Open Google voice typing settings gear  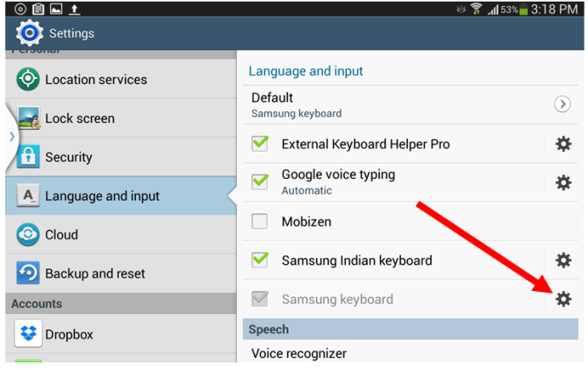pos(563,182)
